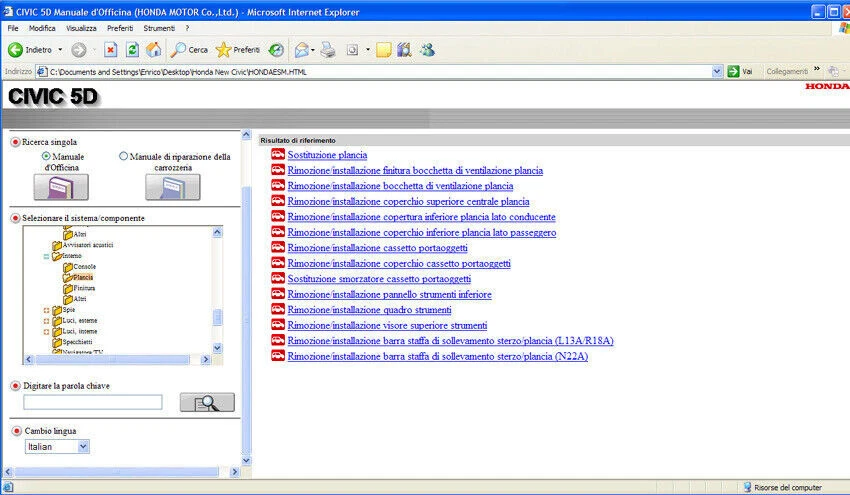Image resolution: width=850 pixels, height=495 pixels.
Task: Collapse the Interno tree node
Action: tap(46, 256)
